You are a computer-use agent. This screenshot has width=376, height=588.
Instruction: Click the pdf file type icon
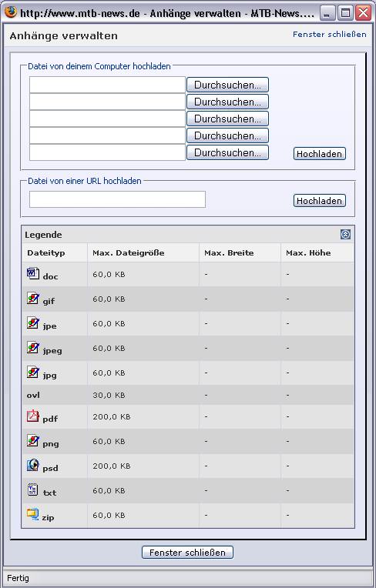click(33, 416)
